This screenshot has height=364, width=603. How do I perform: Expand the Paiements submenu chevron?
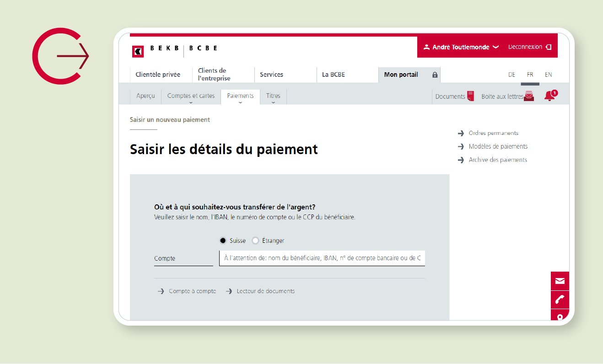(x=240, y=102)
